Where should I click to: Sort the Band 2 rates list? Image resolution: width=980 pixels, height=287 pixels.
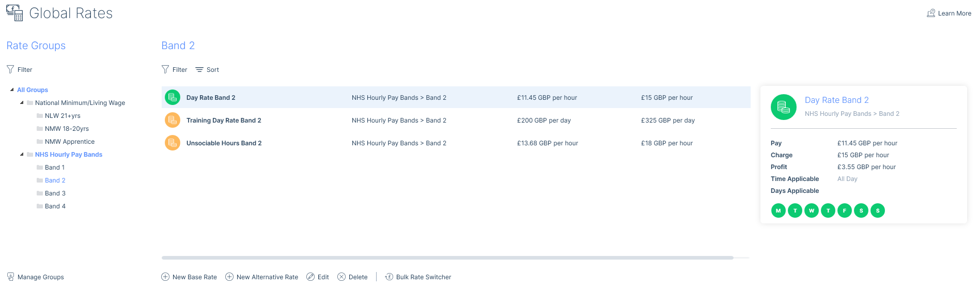[207, 69]
